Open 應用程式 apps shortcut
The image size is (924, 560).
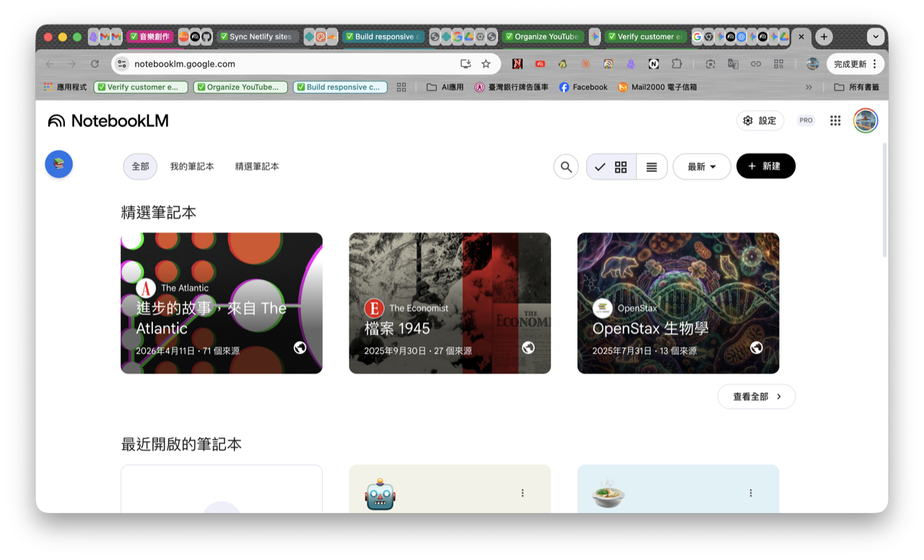pos(65,87)
